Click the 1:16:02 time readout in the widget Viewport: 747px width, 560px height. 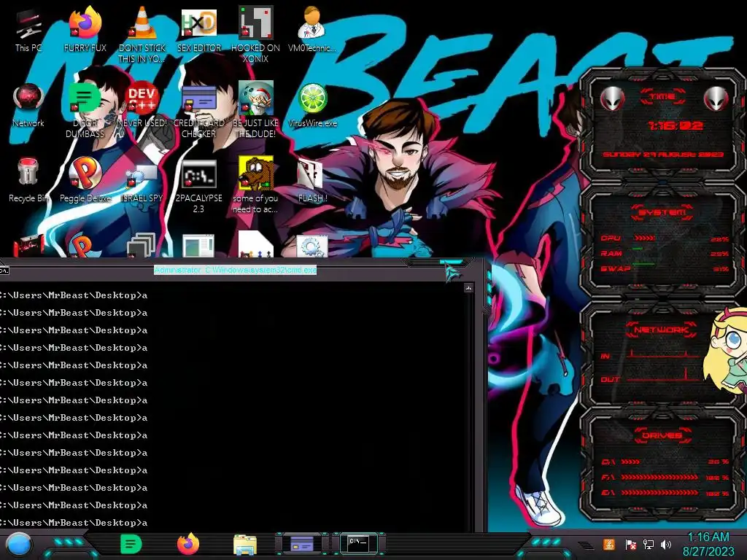(x=675, y=125)
